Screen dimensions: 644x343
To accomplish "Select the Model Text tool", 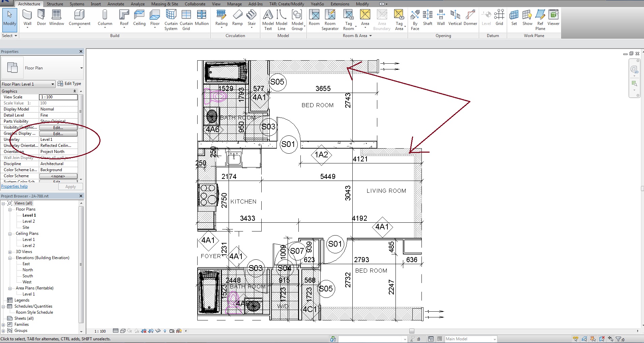I will [x=268, y=20].
